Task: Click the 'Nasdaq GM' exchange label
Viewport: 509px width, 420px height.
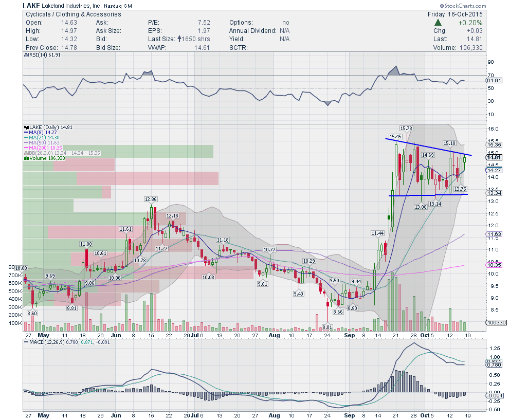Action: [x=118, y=6]
